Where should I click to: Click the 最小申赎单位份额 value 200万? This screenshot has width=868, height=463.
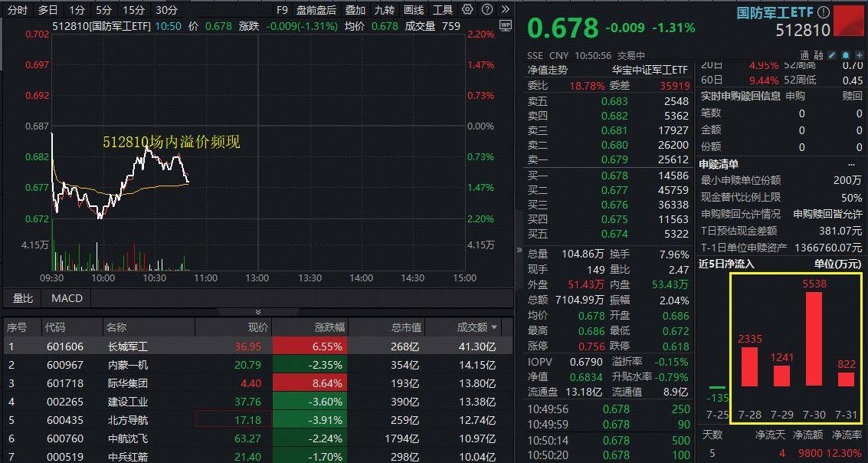click(848, 180)
